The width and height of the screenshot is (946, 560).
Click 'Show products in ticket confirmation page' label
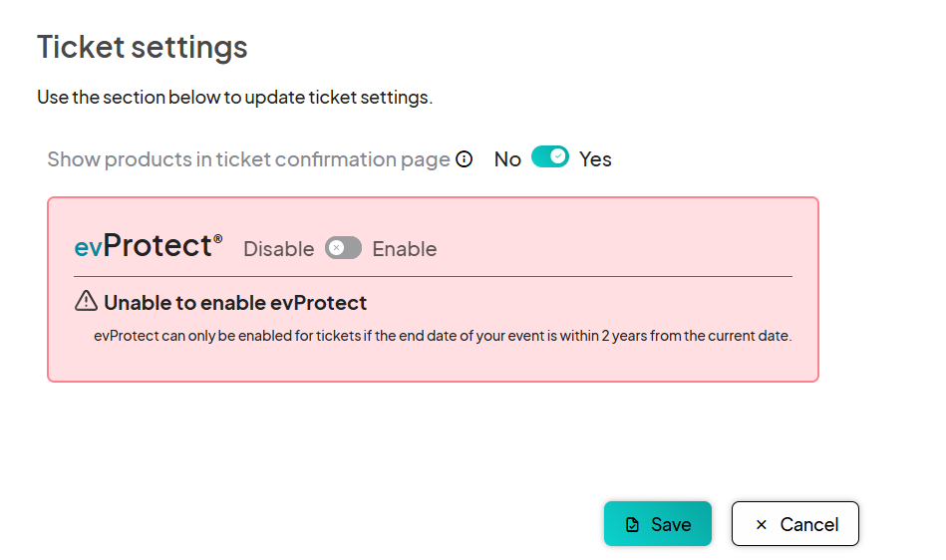tap(248, 159)
